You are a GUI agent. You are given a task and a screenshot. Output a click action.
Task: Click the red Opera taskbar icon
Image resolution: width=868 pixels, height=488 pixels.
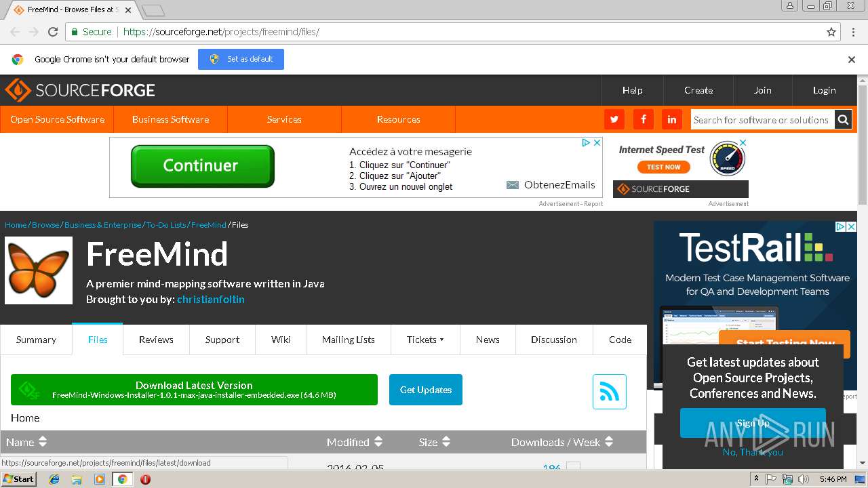[x=145, y=479]
